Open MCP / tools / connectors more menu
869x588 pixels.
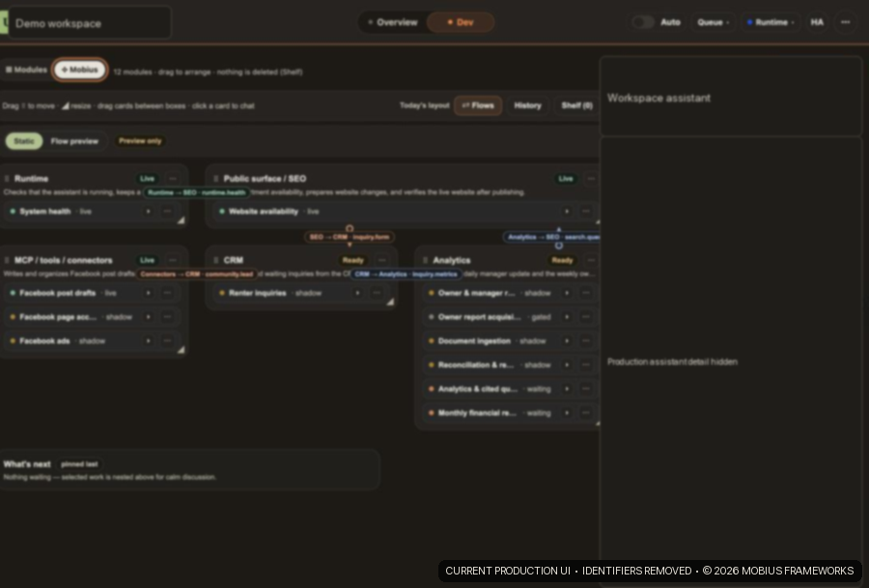click(x=173, y=260)
